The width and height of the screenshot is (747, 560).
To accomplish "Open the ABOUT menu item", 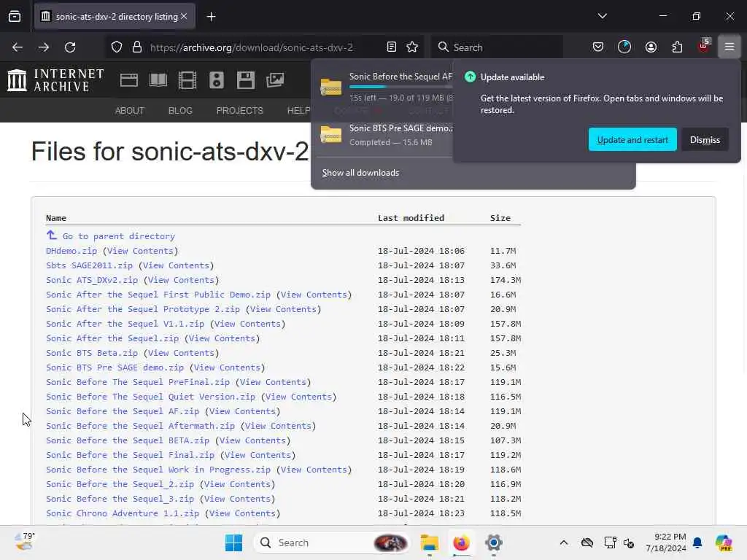I will (130, 111).
